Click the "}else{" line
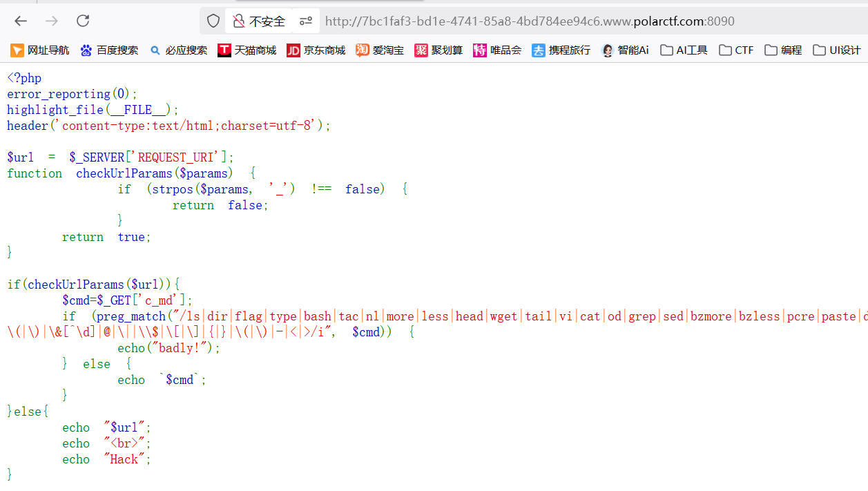868x491 pixels. click(x=28, y=412)
